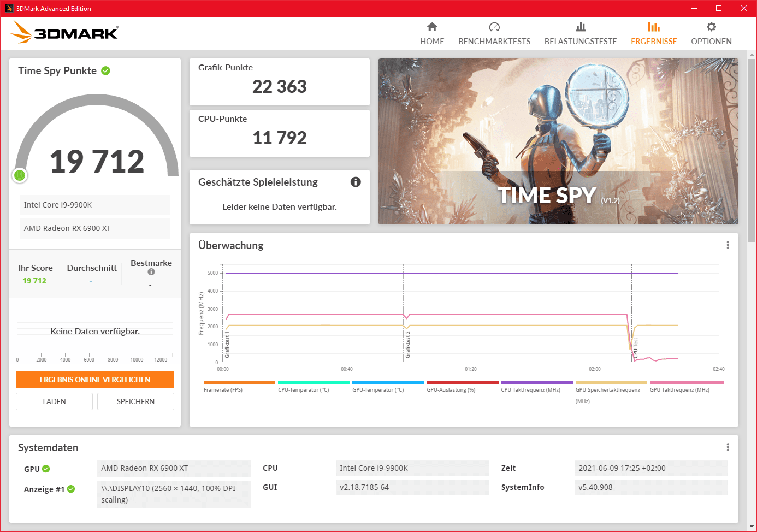
Task: Click the 3DMark title bar app icon
Action: tap(9, 8)
